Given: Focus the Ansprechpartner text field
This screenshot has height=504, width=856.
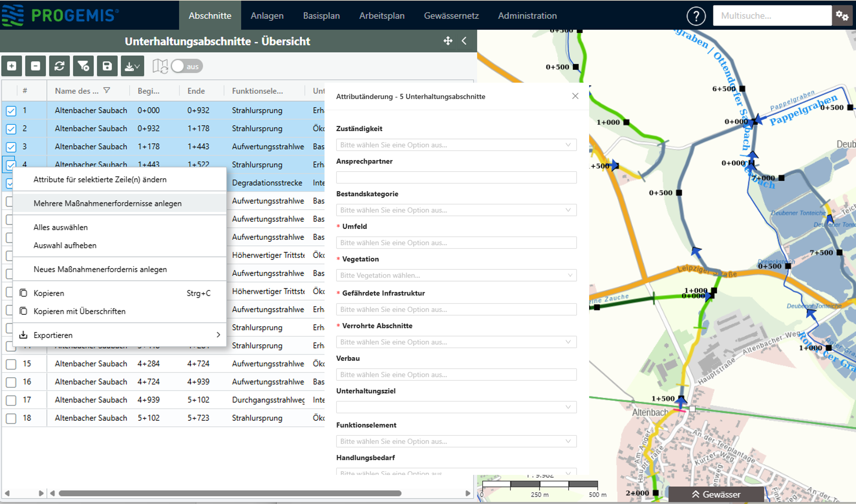Looking at the screenshot, I should 456,177.
